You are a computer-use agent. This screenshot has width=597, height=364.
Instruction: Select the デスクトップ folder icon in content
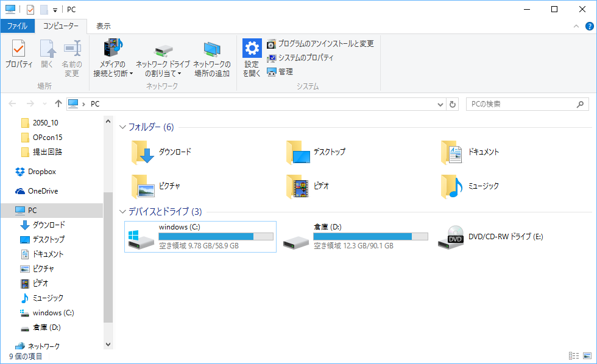(x=298, y=152)
